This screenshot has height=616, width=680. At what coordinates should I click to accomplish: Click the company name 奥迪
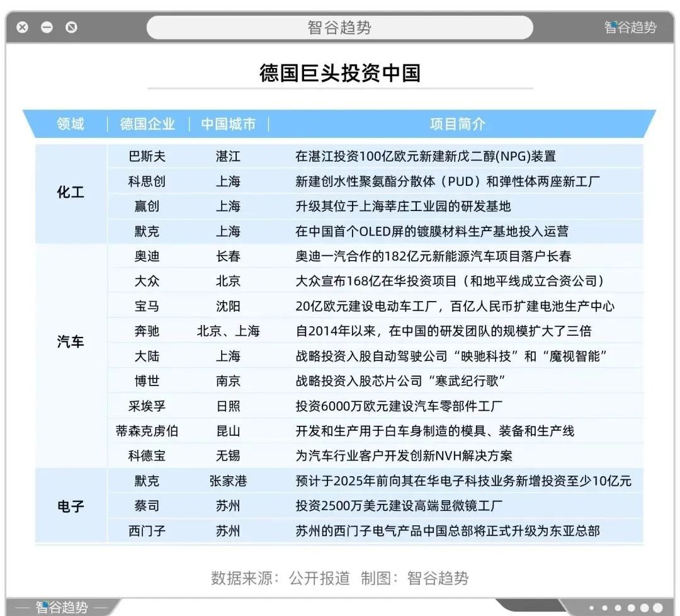pyautogui.click(x=147, y=256)
